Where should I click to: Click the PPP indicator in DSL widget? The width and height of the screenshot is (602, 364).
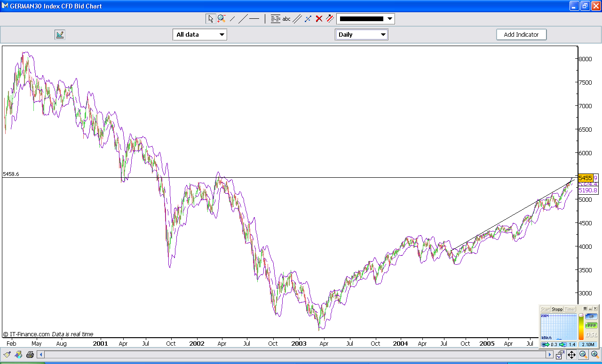pos(591,325)
